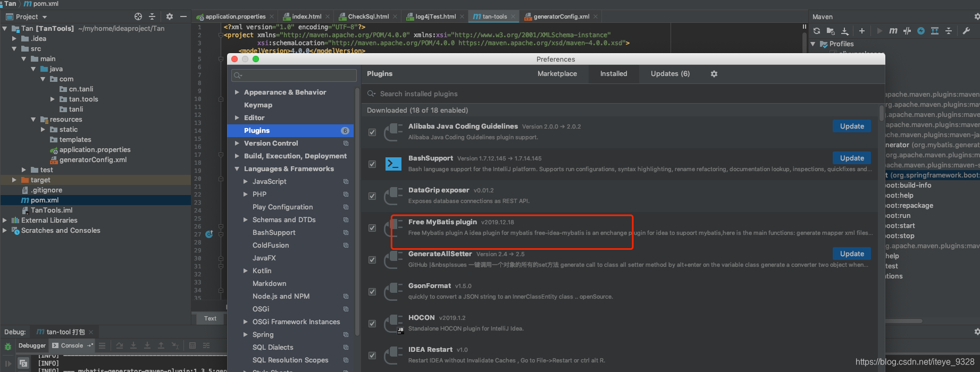Switch to Marketplace tab
Image resolution: width=980 pixels, height=372 pixels.
click(x=557, y=74)
